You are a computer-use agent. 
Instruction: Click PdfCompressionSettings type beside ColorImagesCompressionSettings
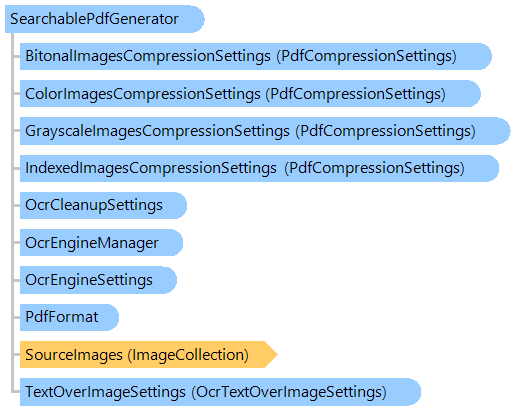(356, 94)
